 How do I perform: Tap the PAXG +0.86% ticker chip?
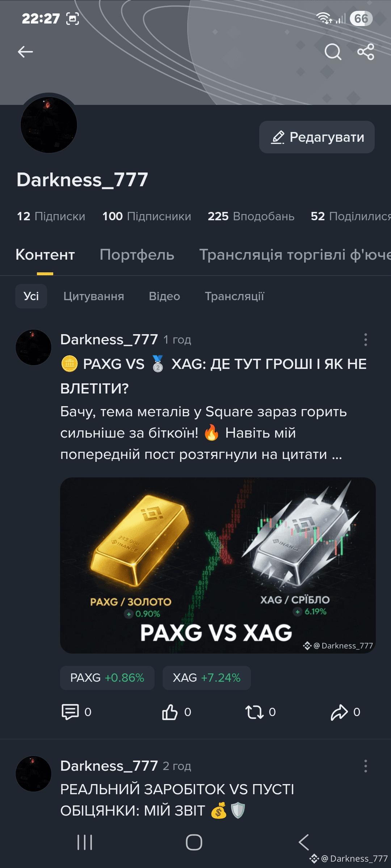click(x=107, y=678)
